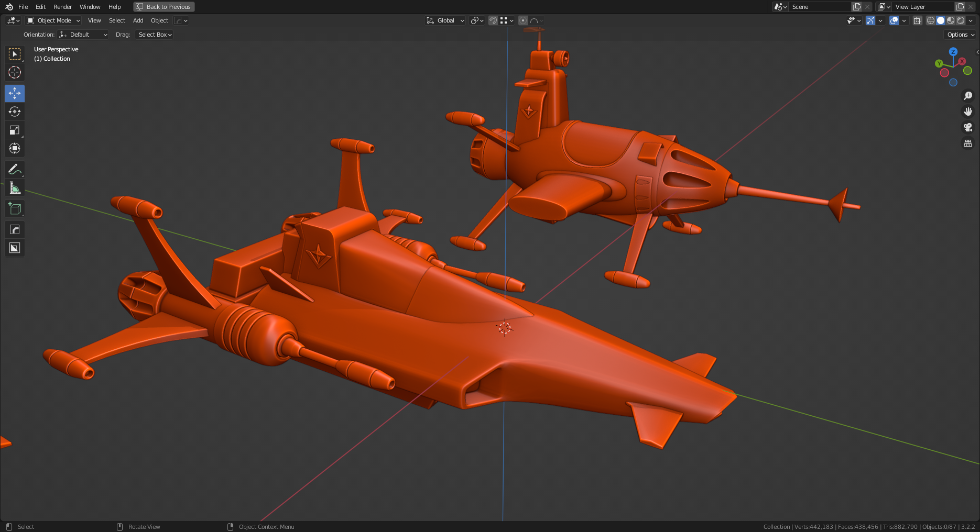Open the Edit menu
Viewport: 980px width, 532px height.
click(40, 7)
